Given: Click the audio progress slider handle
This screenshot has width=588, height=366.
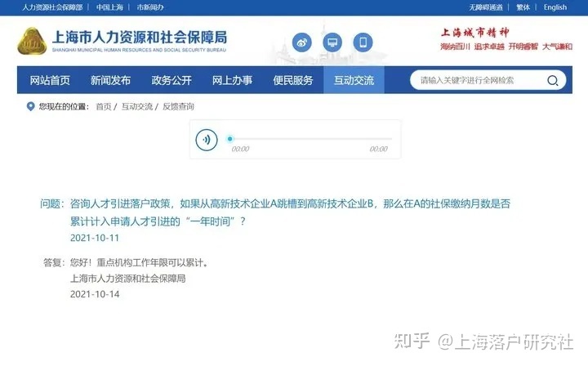Looking at the screenshot, I should [230, 139].
